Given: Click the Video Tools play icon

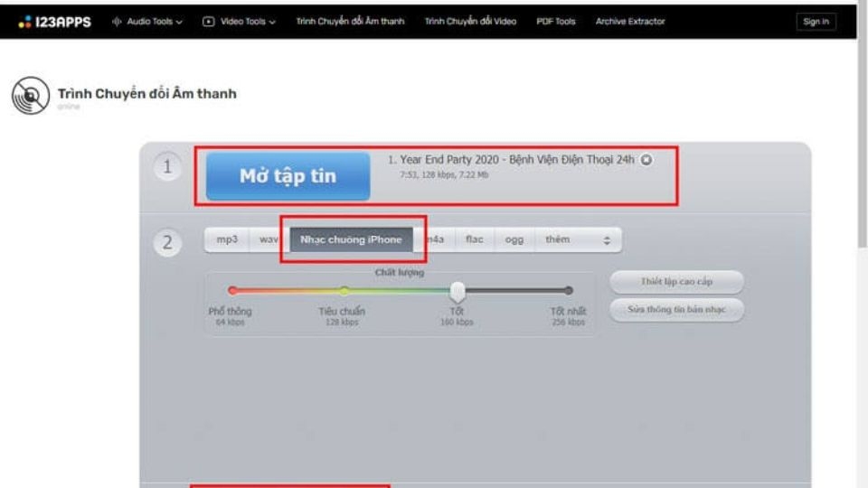Looking at the screenshot, I should 208,22.
